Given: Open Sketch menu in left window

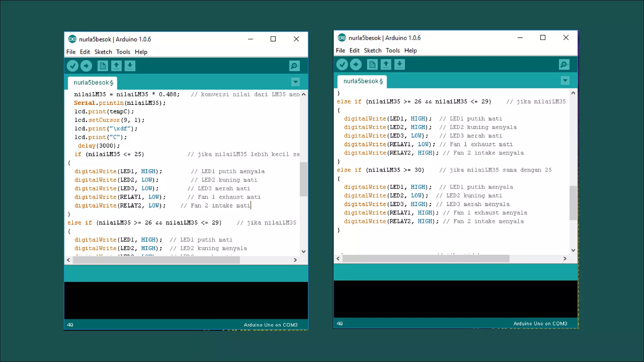Looking at the screenshot, I should click(x=103, y=52).
